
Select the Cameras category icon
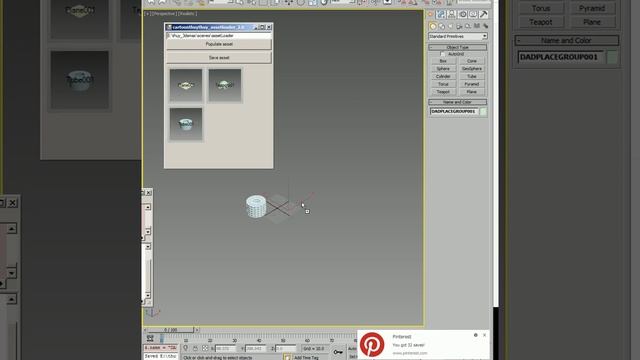pyautogui.click(x=459, y=26)
